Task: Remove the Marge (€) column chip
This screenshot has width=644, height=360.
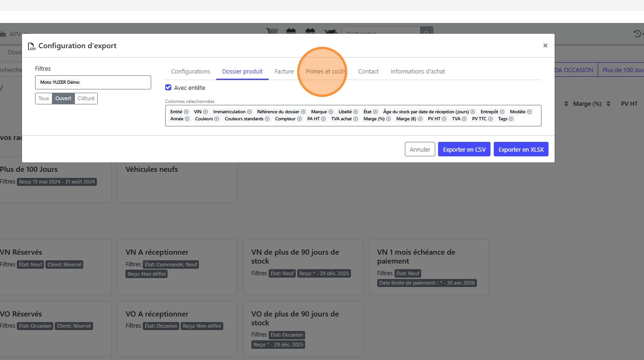Action: click(x=420, y=119)
